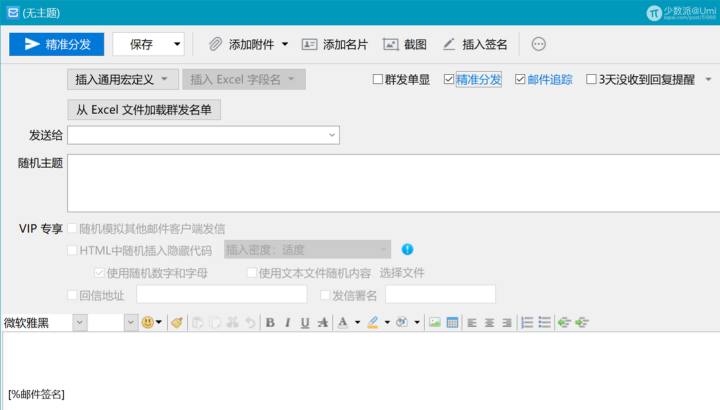Click the decrease indent icon
The height and width of the screenshot is (410, 720).
point(564,323)
